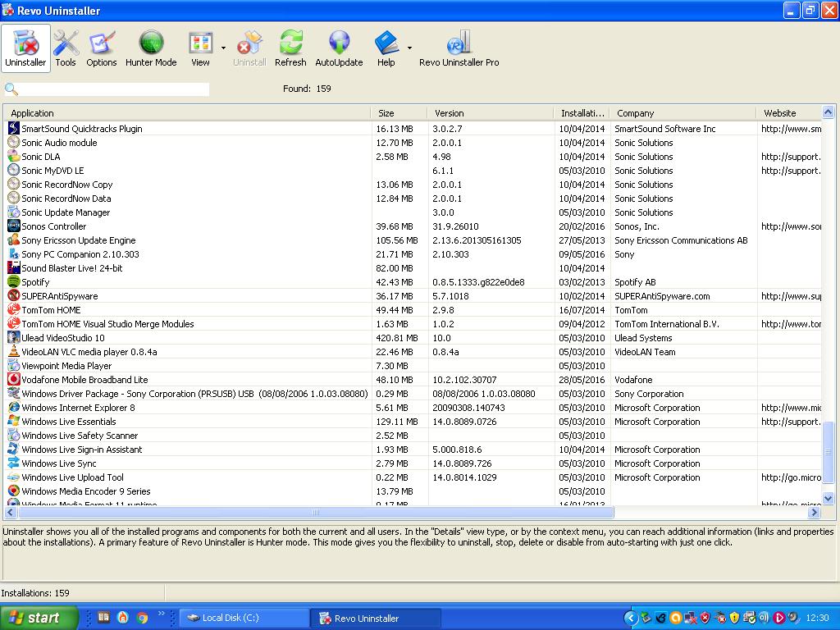Select the Windows Media Encoder 9 Series icon
Viewport: 840px width, 630px height.
[13, 491]
